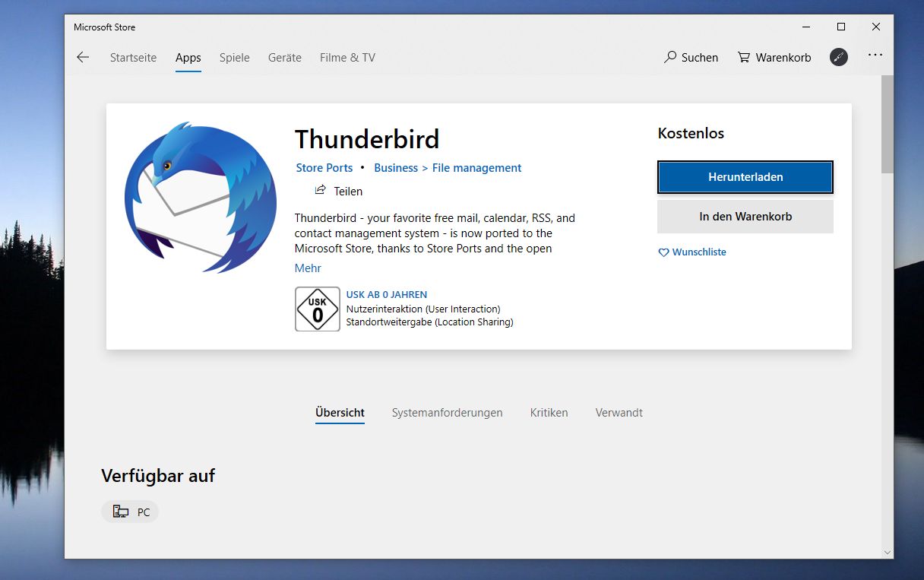Open the Warenkorb cart
This screenshot has height=580, width=924.
click(774, 58)
